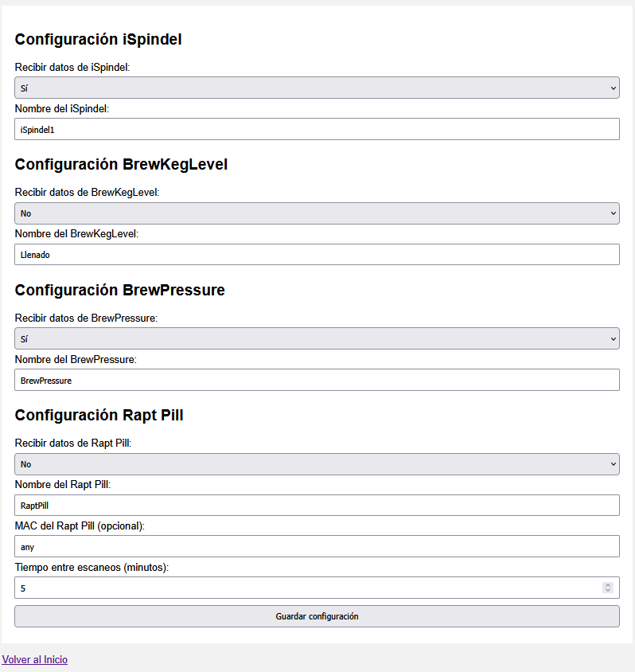Increase scan minutes with the up stepper arrow
Viewport: 635px width, 672px height.
(608, 585)
